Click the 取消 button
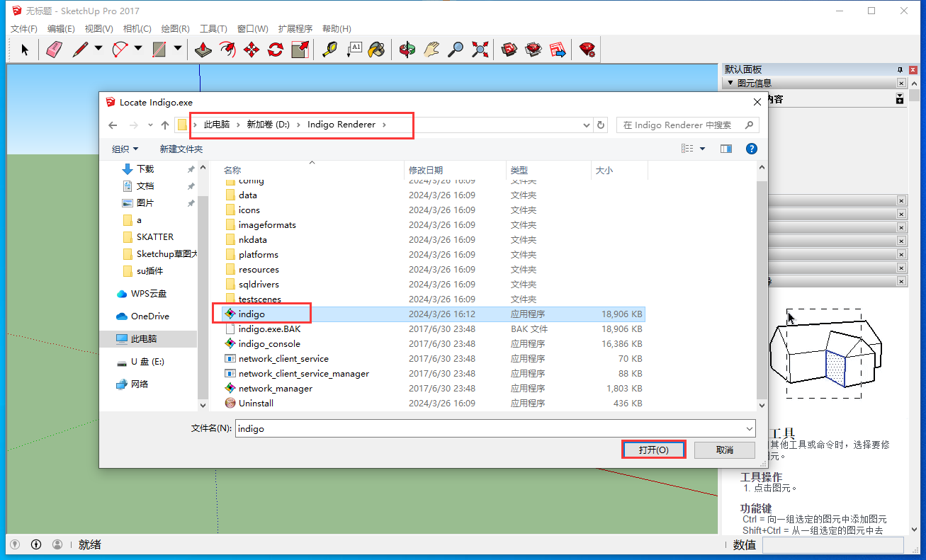926x560 pixels. pos(724,450)
